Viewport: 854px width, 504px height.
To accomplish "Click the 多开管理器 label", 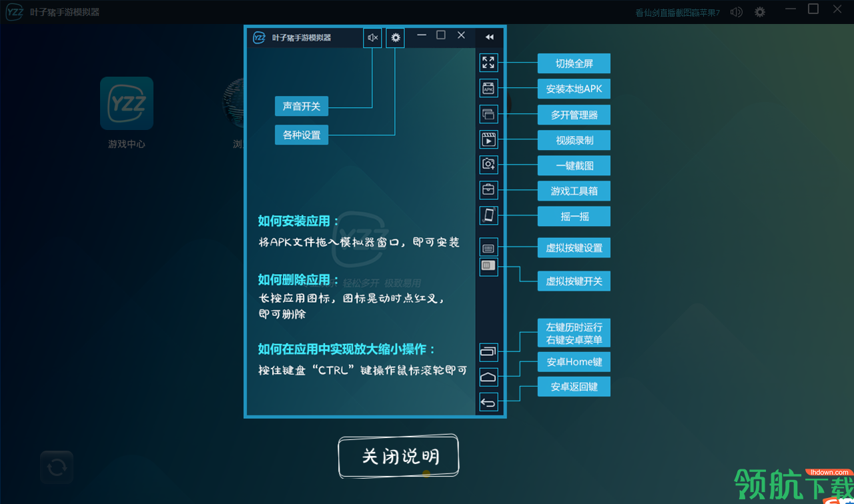I will pos(574,115).
